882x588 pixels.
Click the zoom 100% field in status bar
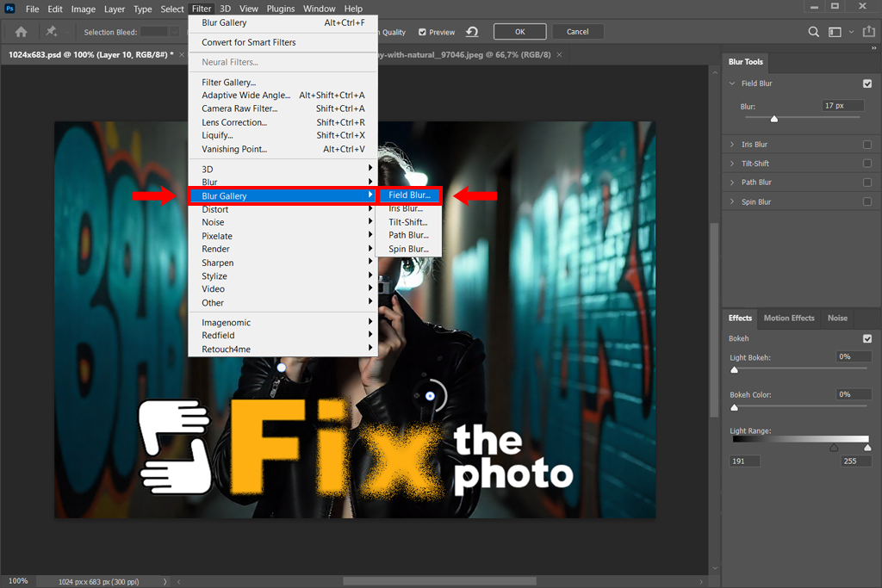(x=18, y=581)
